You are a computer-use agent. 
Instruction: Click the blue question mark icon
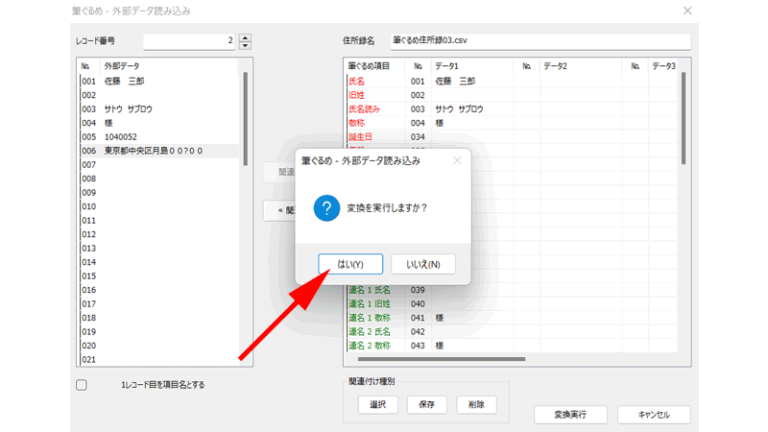coord(327,208)
